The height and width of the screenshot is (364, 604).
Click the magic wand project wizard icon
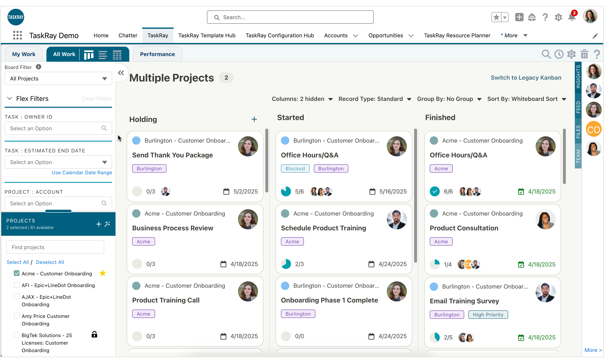pyautogui.click(x=107, y=224)
